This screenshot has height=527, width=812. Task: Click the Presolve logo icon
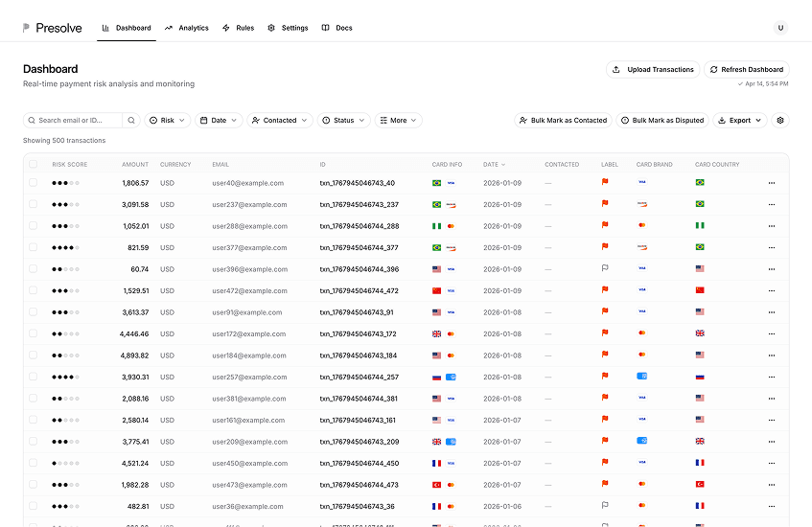tap(26, 28)
